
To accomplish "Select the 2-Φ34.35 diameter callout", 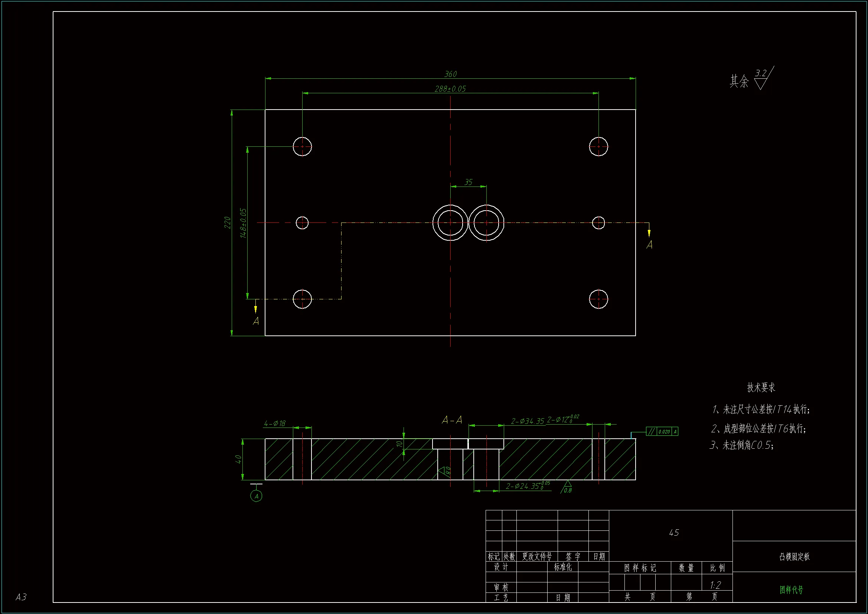I will click(x=528, y=422).
